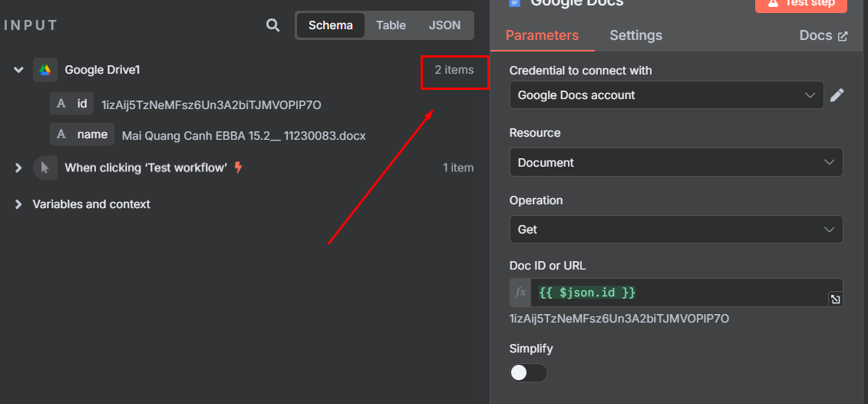868x404 pixels.
Task: Open the Settings tab
Action: [x=635, y=35]
